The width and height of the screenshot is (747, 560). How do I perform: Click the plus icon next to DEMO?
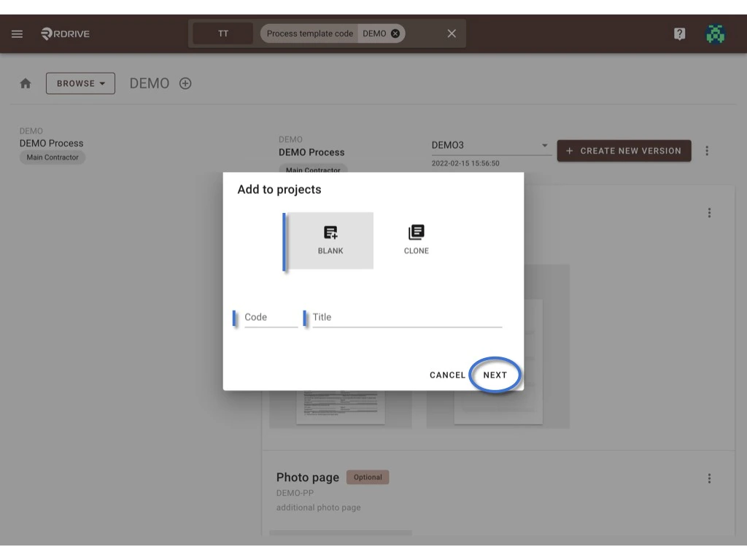pyautogui.click(x=185, y=83)
